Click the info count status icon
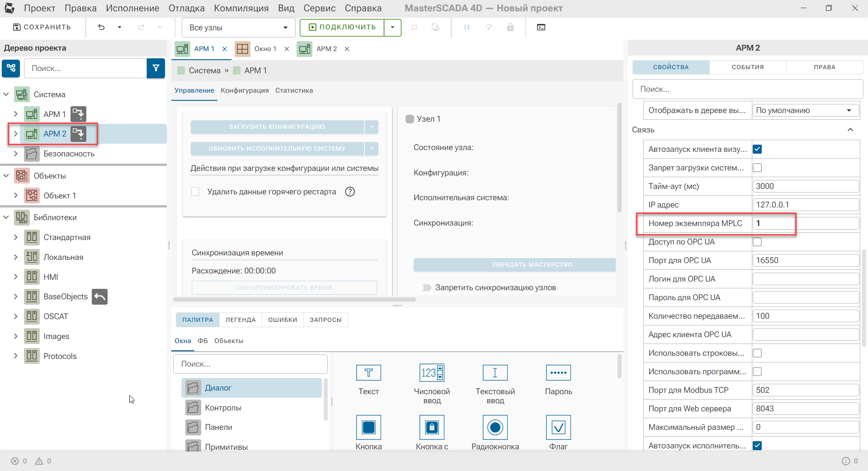This screenshot has width=868, height=471. click(x=846, y=461)
